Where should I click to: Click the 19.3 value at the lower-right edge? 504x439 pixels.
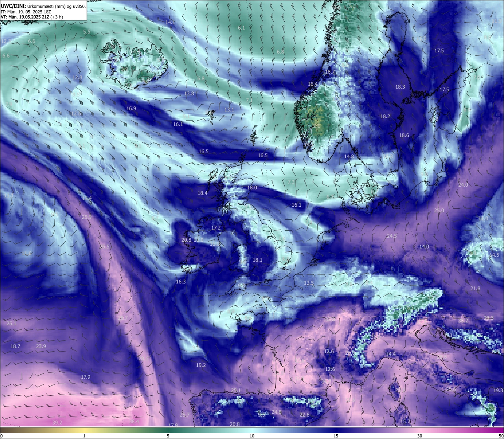pos(498,390)
